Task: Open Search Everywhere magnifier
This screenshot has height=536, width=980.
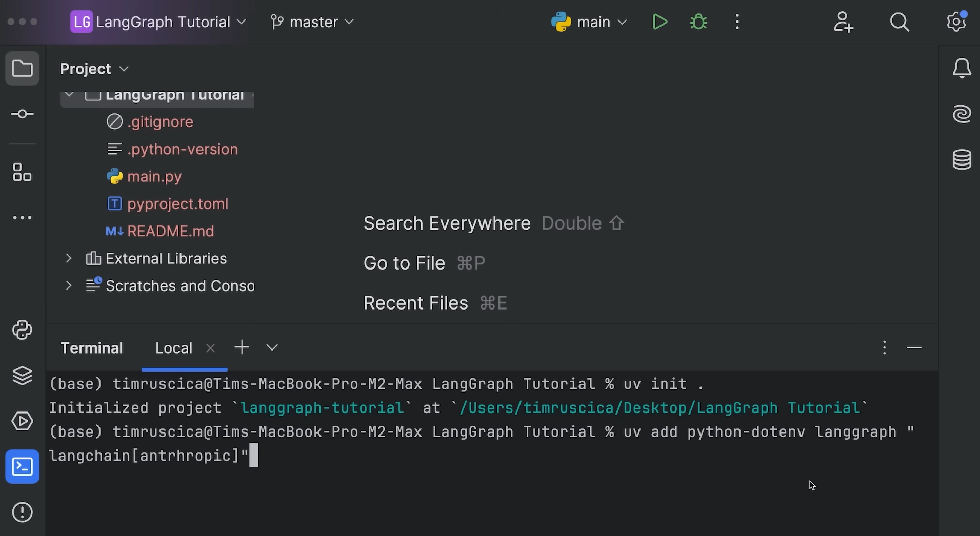Action: click(899, 22)
